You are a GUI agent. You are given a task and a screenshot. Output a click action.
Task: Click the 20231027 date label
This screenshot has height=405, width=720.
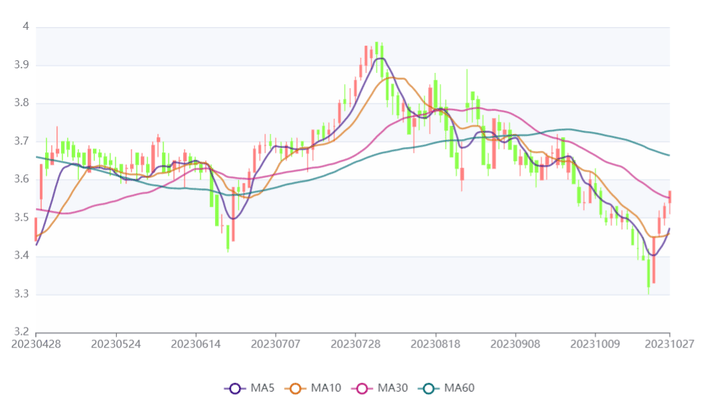669,344
